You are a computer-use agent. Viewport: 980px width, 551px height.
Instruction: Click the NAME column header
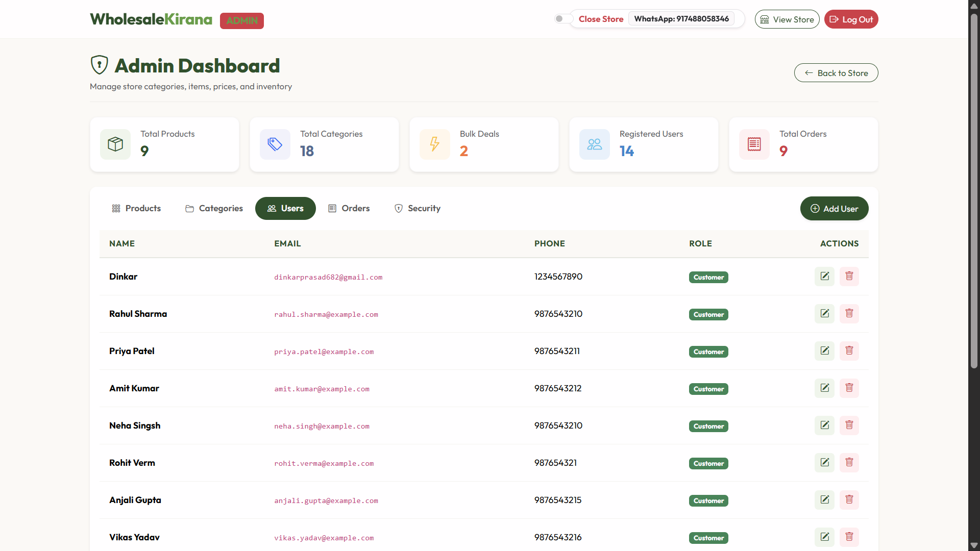tap(122, 243)
